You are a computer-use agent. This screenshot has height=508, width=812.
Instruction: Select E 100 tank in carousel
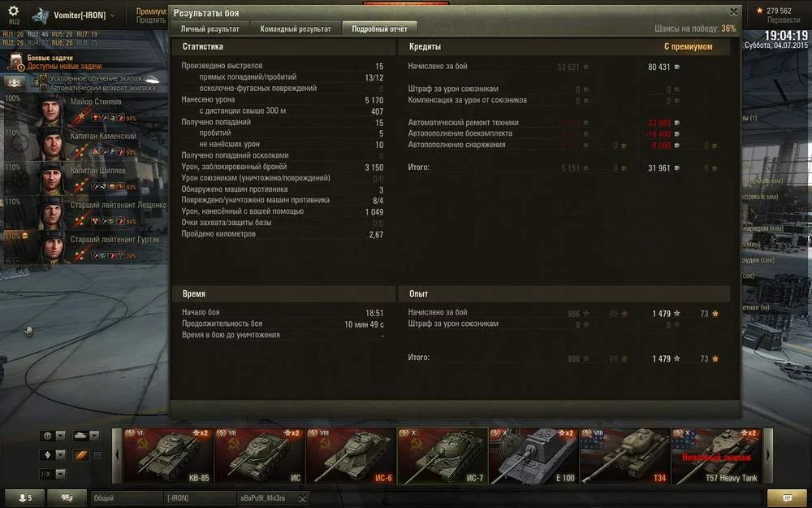click(533, 456)
